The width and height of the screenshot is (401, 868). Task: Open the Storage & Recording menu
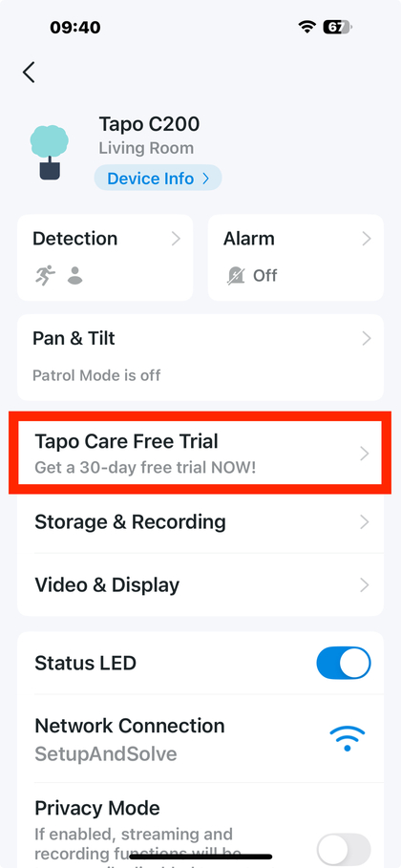200,522
